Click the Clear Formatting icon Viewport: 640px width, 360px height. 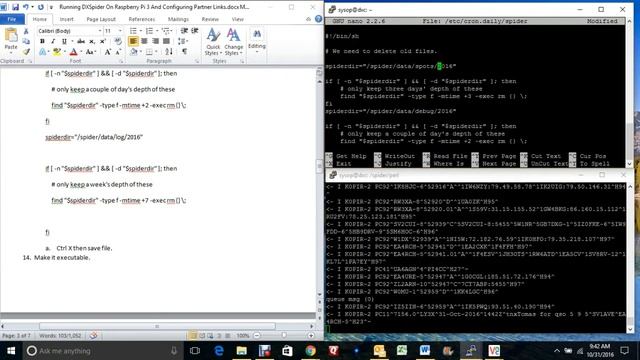coord(118,41)
